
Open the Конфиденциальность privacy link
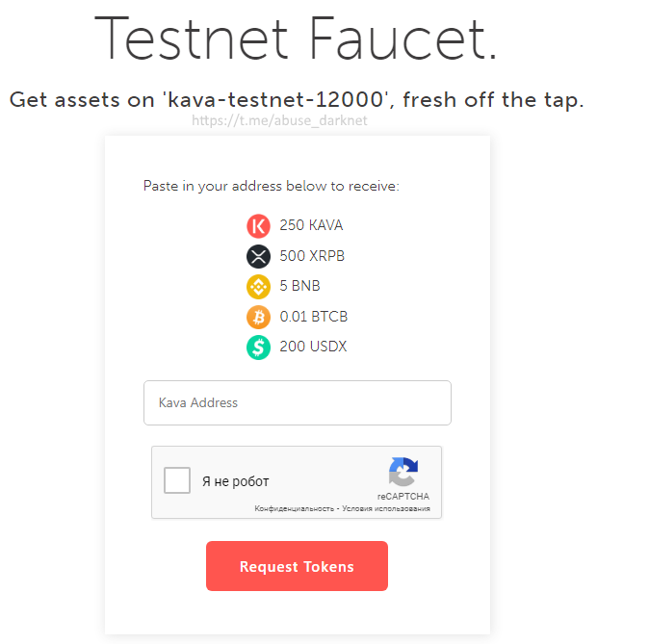point(294,508)
